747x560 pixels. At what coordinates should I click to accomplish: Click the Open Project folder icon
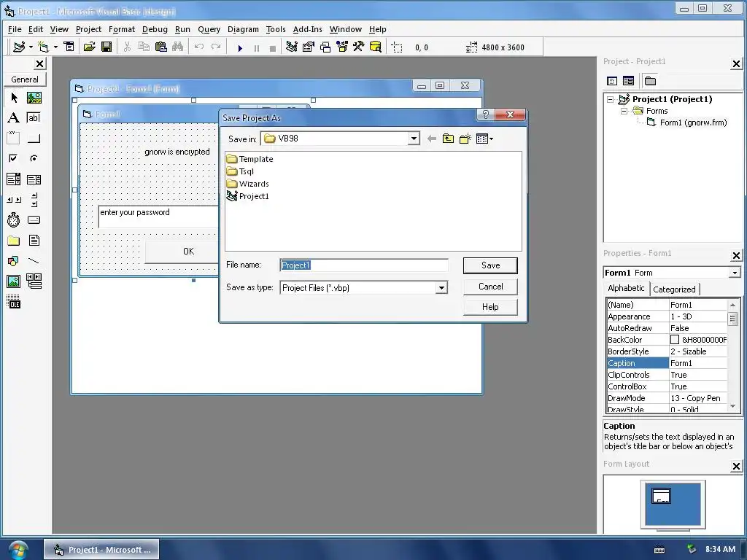click(x=89, y=47)
